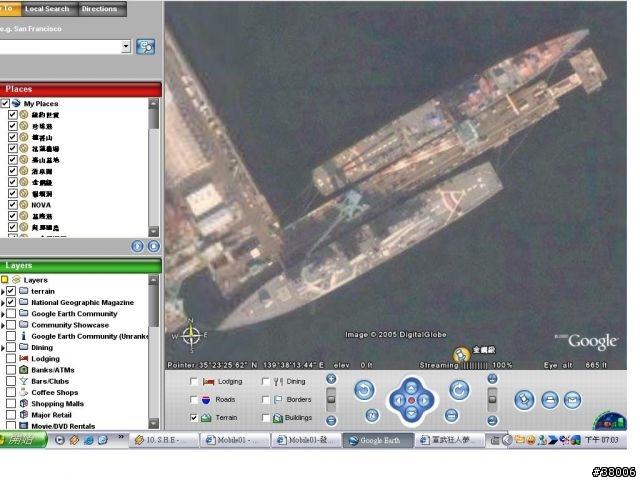This screenshot has height=480, width=640.
Task: Enable the Dining checkbox below the map
Action: (x=266, y=382)
